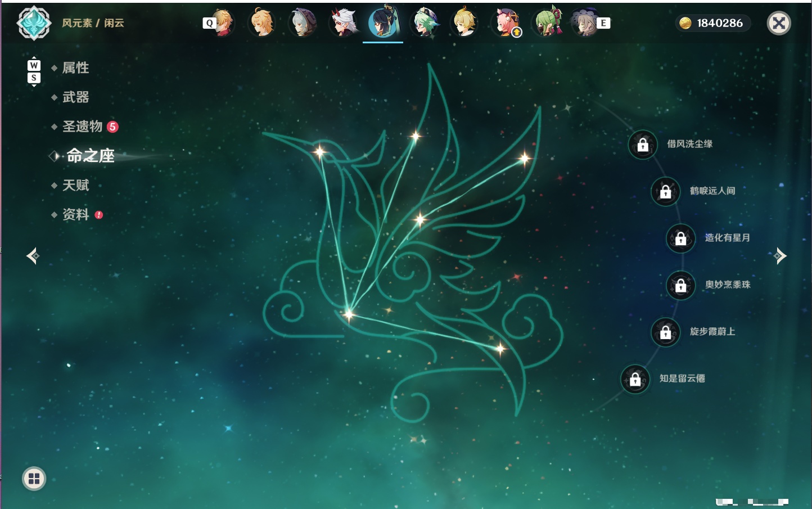Switch to the 天赋 talents menu
The image size is (812, 509).
[75, 185]
